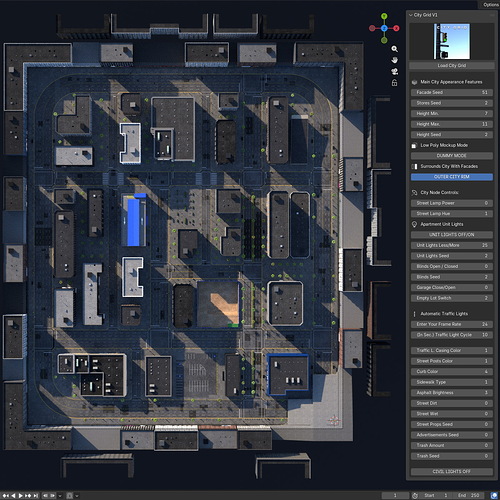Toggle camera view icon in viewport
Image resolution: width=500 pixels, height=500 pixels.
pos(394,71)
